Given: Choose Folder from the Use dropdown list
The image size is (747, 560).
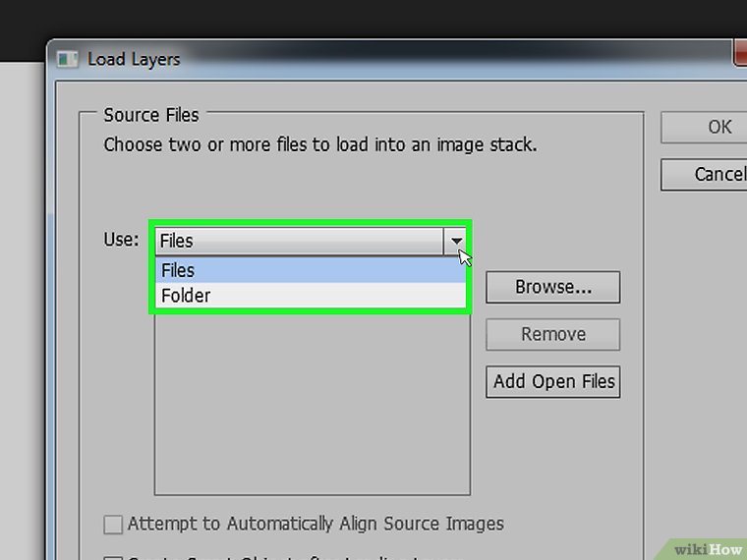Looking at the screenshot, I should click(310, 295).
